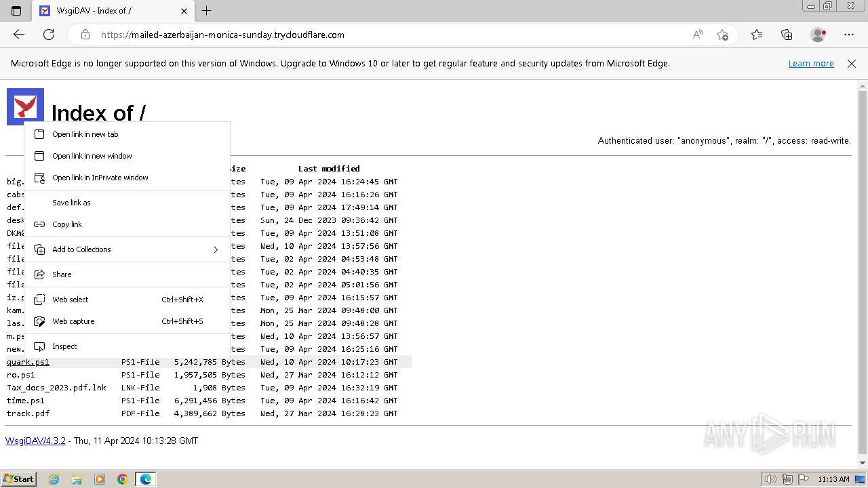The height and width of the screenshot is (488, 868).
Task: Open Google Chrome from the taskbar
Action: coord(123,479)
